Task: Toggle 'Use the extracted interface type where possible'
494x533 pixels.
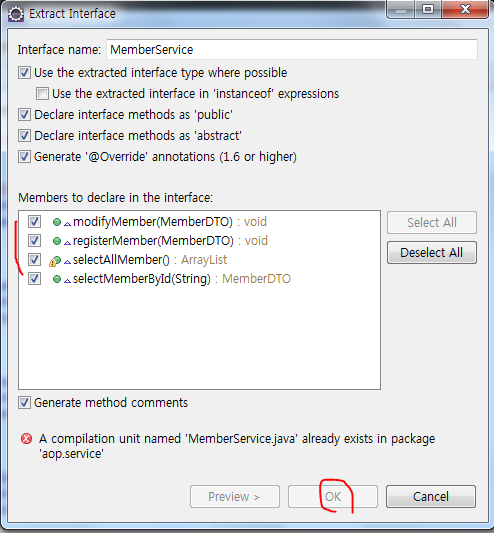Action: click(x=24, y=73)
